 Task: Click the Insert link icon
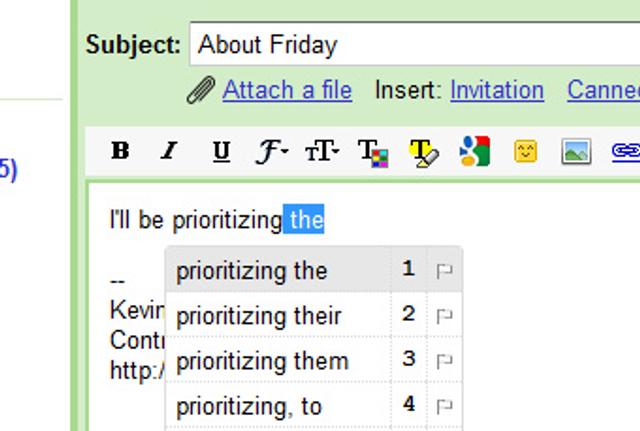pyautogui.click(x=626, y=151)
